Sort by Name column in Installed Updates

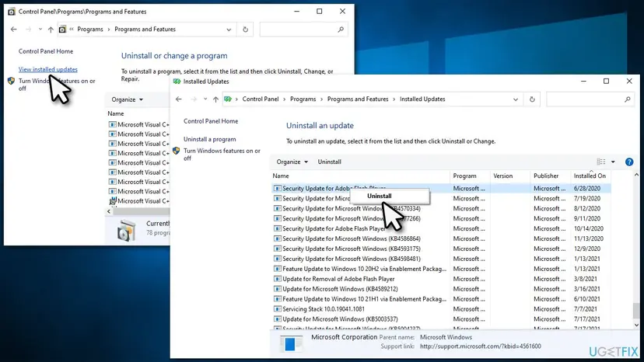361,176
